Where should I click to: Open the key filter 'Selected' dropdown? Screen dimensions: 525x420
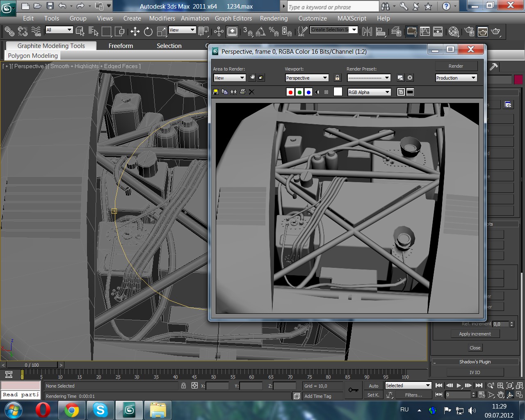point(408,386)
